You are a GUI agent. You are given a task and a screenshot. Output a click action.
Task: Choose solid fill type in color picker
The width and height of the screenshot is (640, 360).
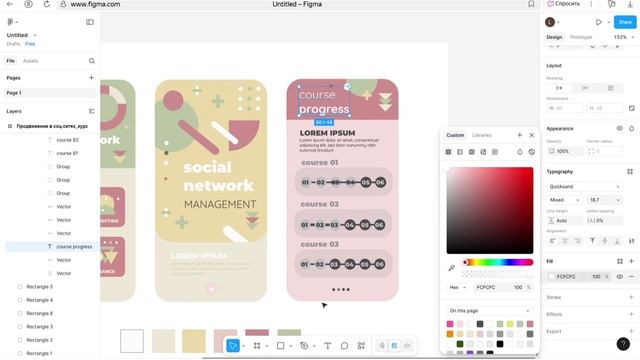pos(448,152)
